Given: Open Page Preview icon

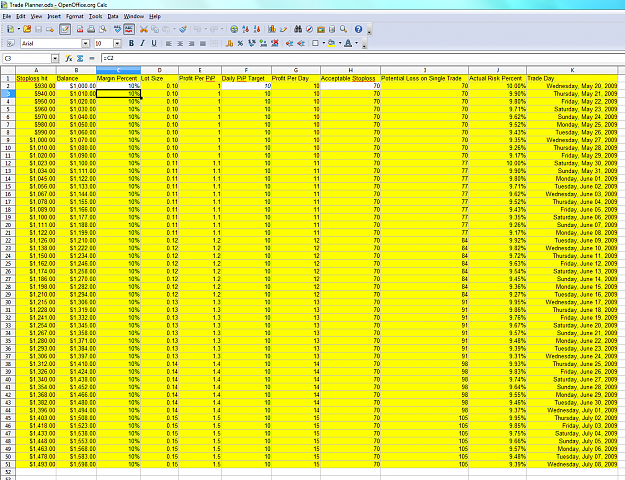Looking at the screenshot, I should [103, 29].
